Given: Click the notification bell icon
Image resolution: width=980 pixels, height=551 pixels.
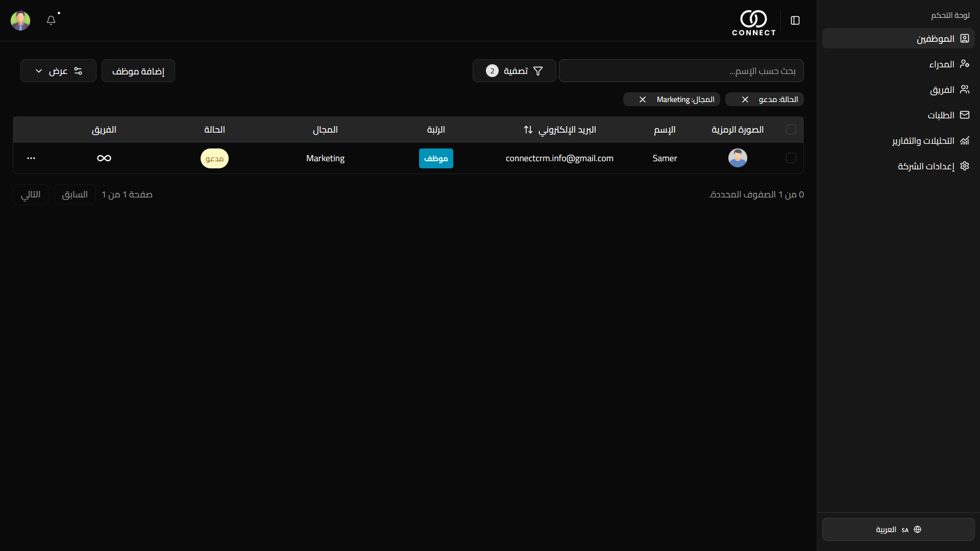Looking at the screenshot, I should coord(51,20).
